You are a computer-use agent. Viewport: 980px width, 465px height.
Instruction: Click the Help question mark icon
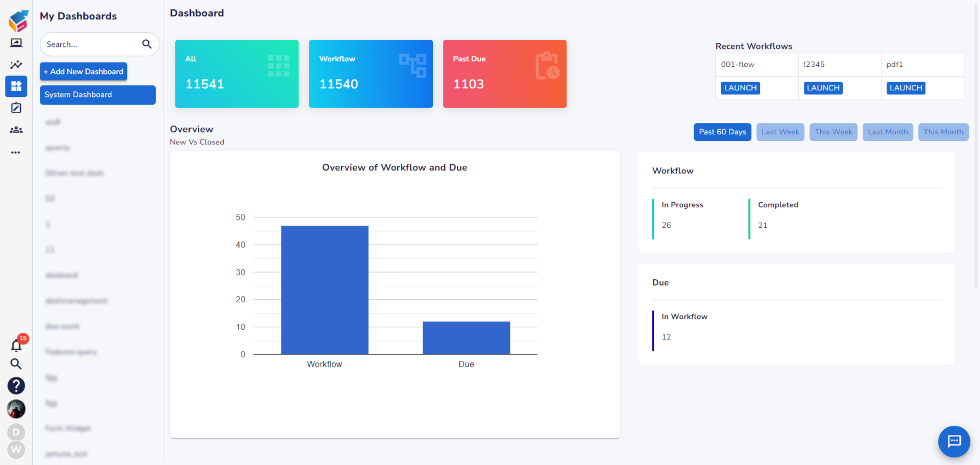[16, 385]
